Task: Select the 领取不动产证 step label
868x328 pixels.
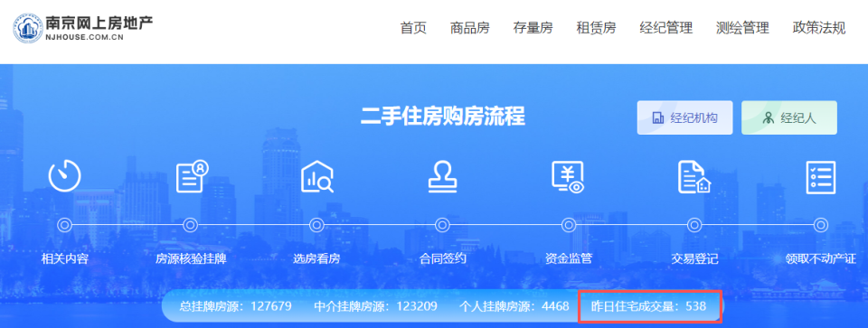Action: 821,258
